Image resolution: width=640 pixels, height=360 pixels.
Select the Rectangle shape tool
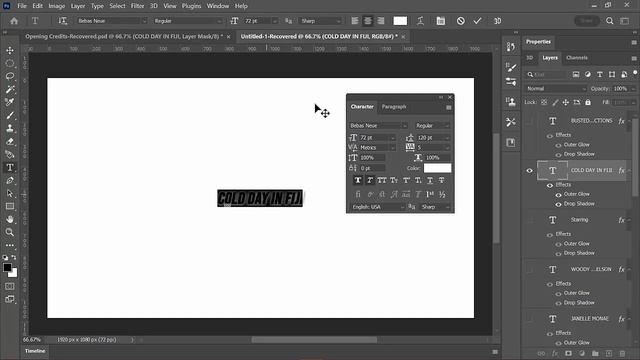[x=10, y=207]
